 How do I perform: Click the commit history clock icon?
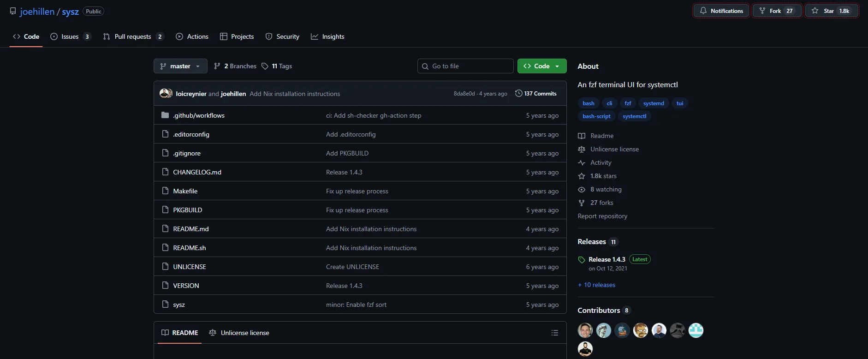[518, 93]
